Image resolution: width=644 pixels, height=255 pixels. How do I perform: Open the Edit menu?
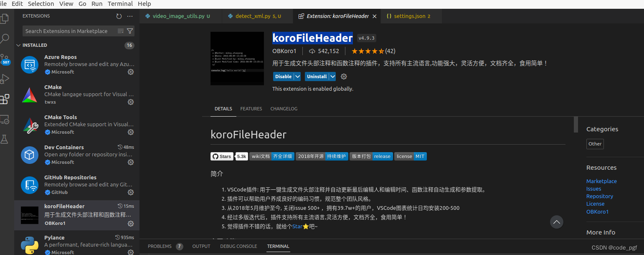pos(17,4)
